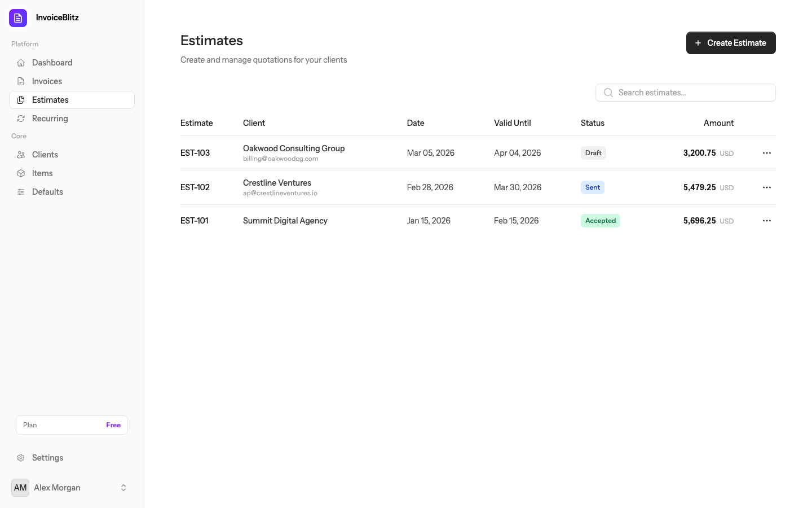This screenshot has width=812, height=508.
Task: Click the InvoiceBlitz logo icon
Action: click(17, 17)
